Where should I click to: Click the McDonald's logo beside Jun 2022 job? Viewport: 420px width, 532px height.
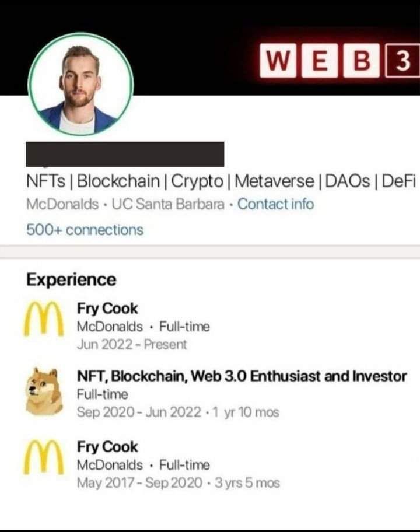(x=44, y=318)
